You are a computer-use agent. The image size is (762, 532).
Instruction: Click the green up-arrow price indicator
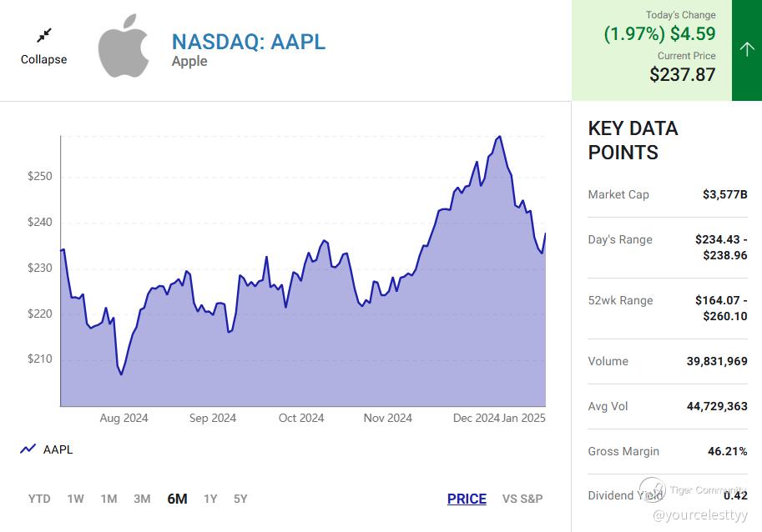(x=746, y=50)
